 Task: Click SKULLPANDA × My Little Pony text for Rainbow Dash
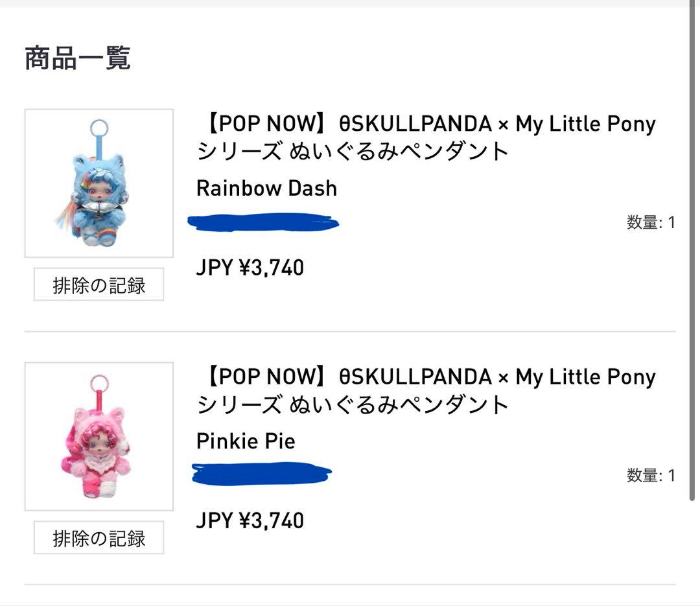[x=499, y=124]
